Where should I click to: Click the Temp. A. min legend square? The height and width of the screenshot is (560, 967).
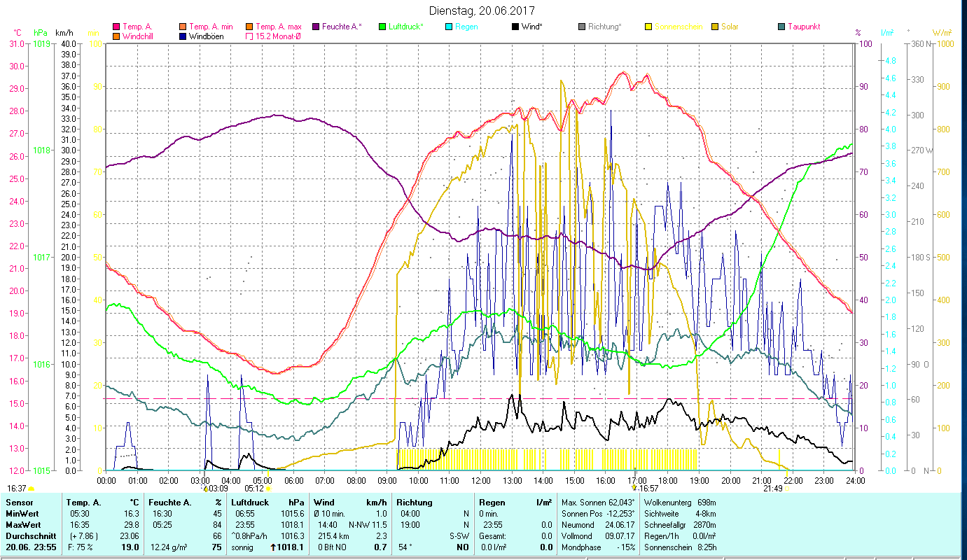click(x=183, y=27)
